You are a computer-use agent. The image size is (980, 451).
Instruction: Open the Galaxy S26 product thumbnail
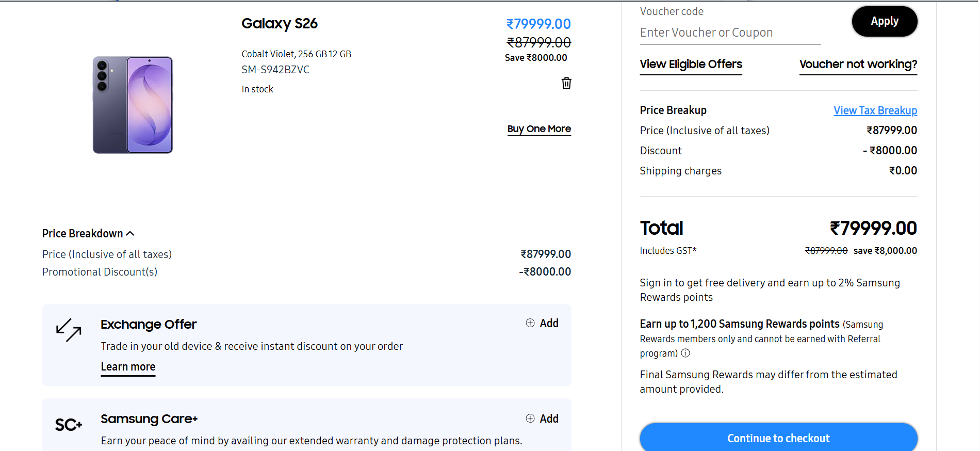point(133,105)
